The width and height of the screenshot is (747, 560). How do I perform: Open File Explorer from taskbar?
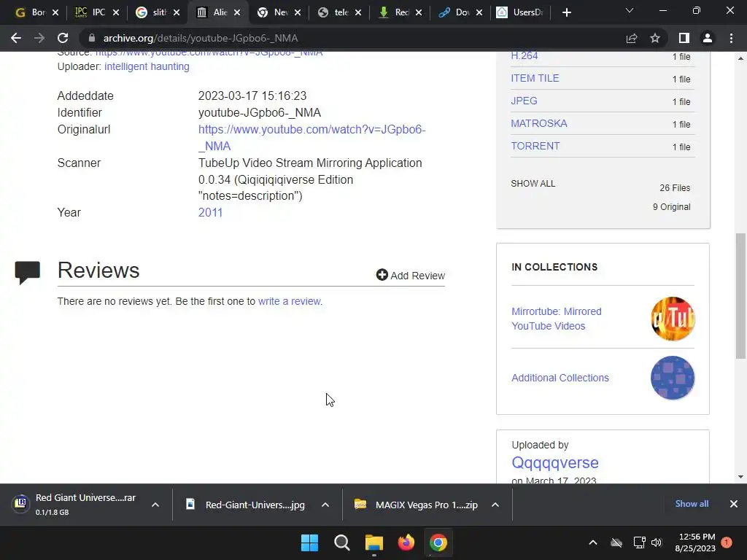tap(374, 542)
